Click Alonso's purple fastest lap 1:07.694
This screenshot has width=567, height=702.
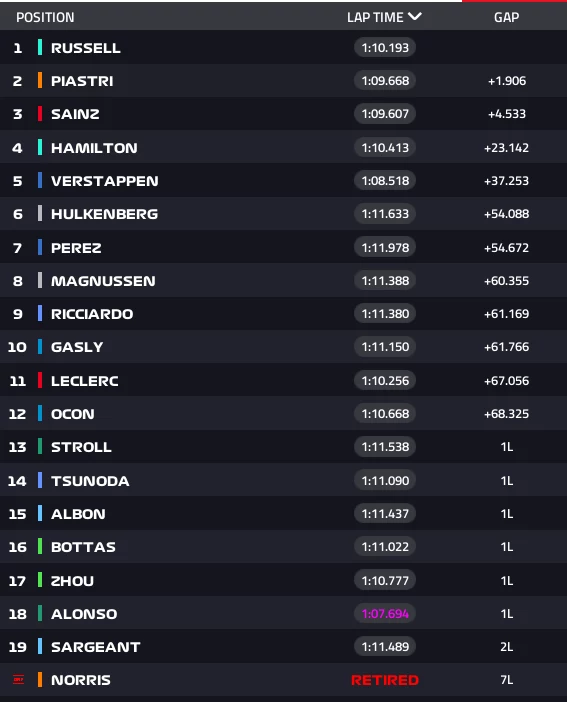pyautogui.click(x=385, y=613)
